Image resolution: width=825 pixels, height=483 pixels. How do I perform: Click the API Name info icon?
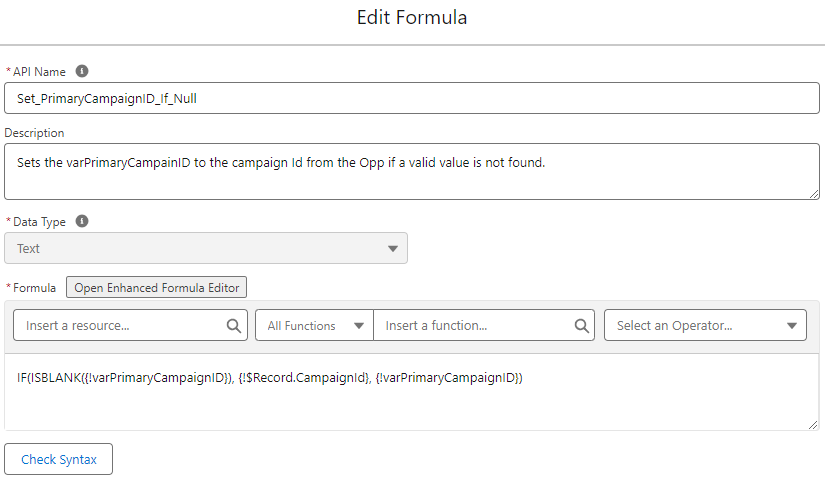point(82,71)
